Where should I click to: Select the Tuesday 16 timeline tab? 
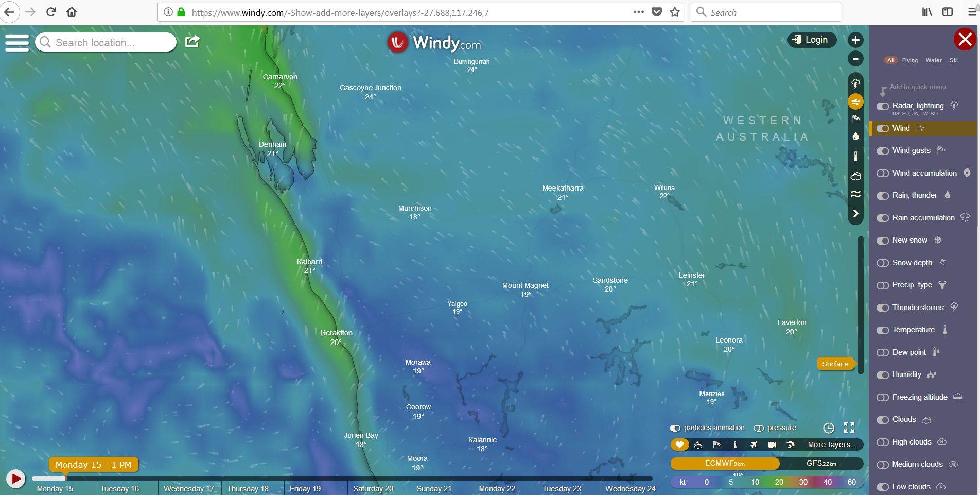click(x=119, y=488)
